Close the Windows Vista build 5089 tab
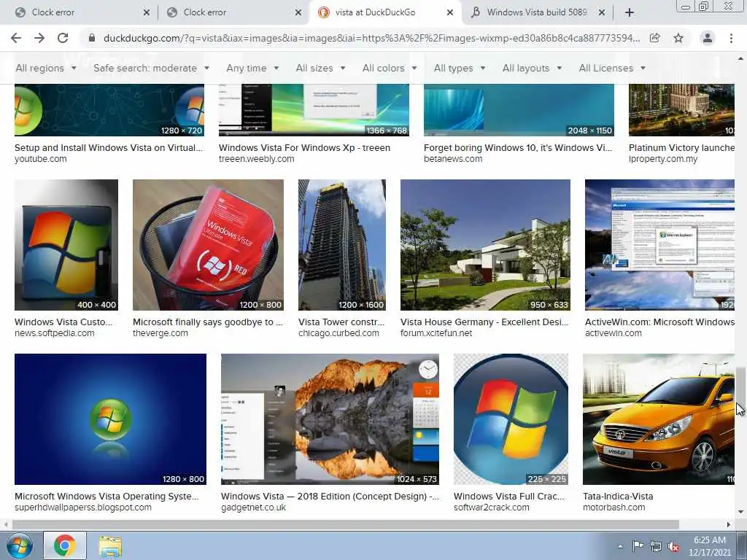Viewport: 747px width, 560px height. (x=602, y=12)
